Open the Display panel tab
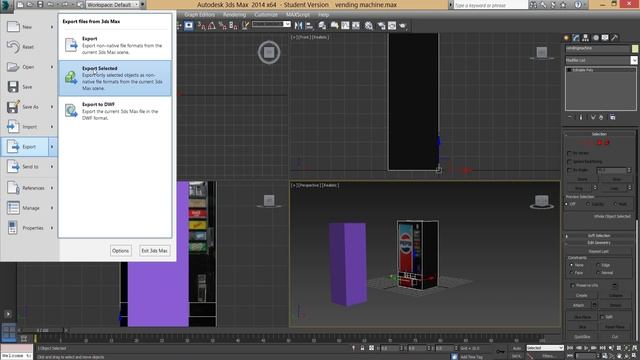640x360 pixels. click(x=605, y=38)
